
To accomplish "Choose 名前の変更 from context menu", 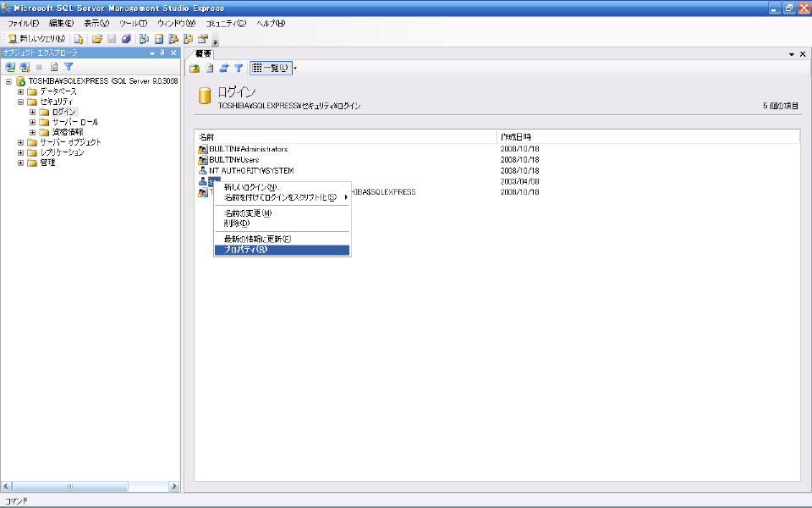I will coord(283,213).
